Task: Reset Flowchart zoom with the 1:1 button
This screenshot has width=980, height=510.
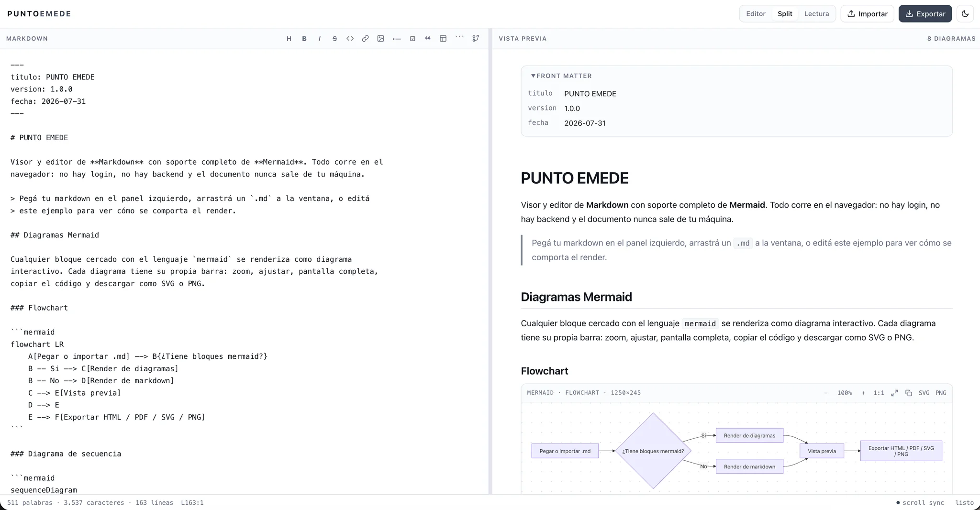Action: coord(879,393)
